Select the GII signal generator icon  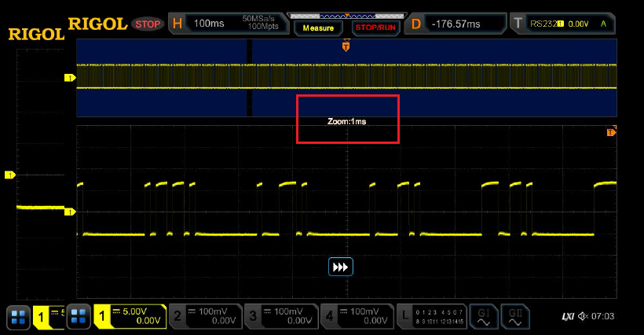pos(515,317)
